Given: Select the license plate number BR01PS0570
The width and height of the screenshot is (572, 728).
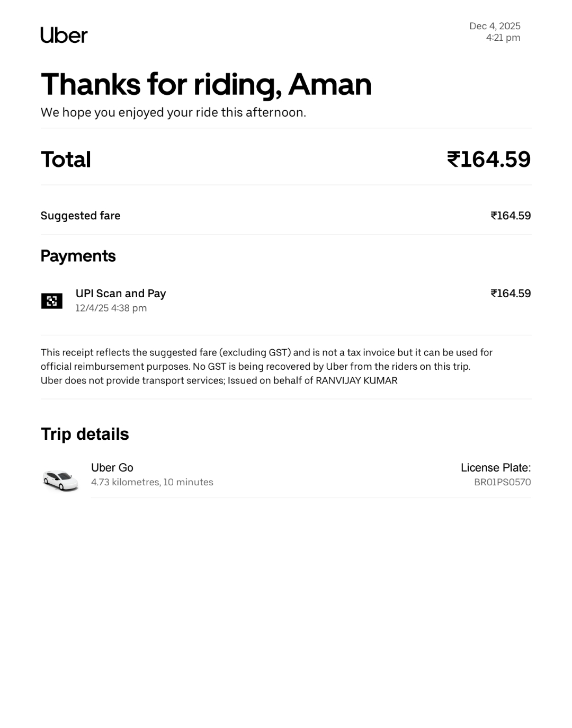Looking at the screenshot, I should [502, 482].
